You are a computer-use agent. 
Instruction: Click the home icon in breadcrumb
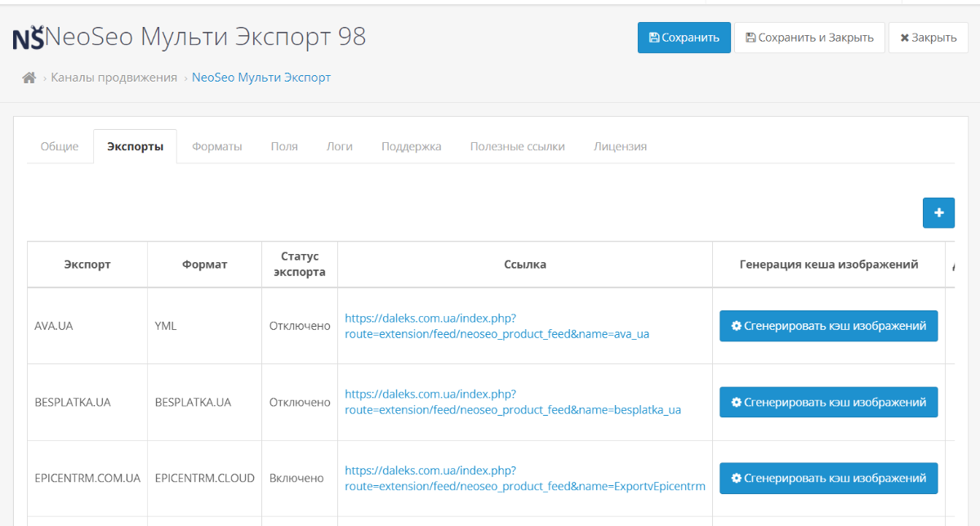[29, 78]
